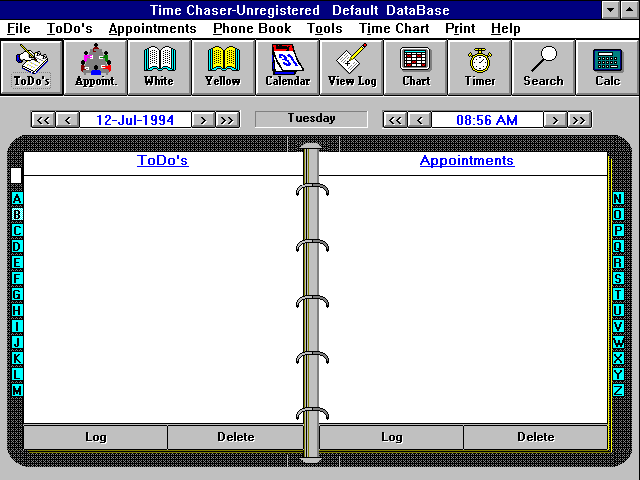Click the ToDo's page heading link

[x=163, y=160]
